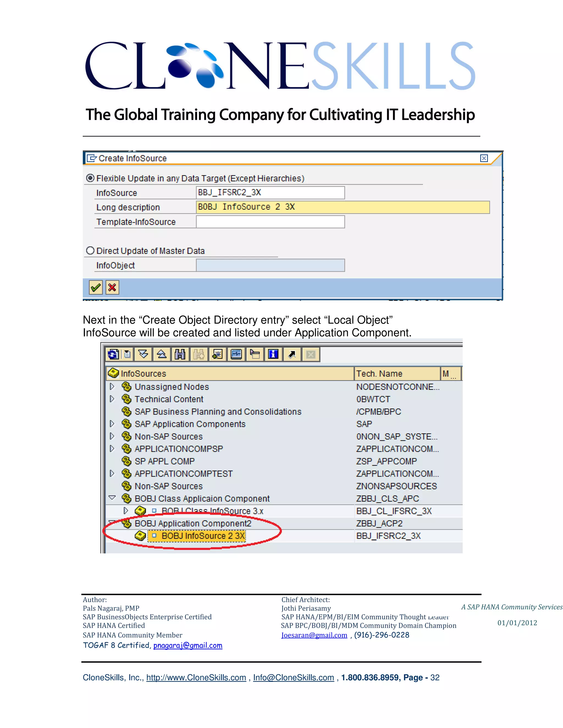Click the ZBBJ_CLS_APC technical name cell

388,499
